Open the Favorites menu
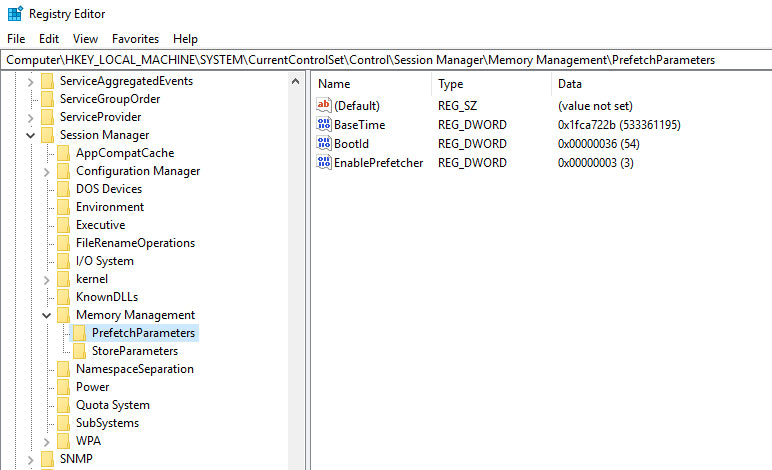Screen dimensions: 772x470 tap(135, 39)
